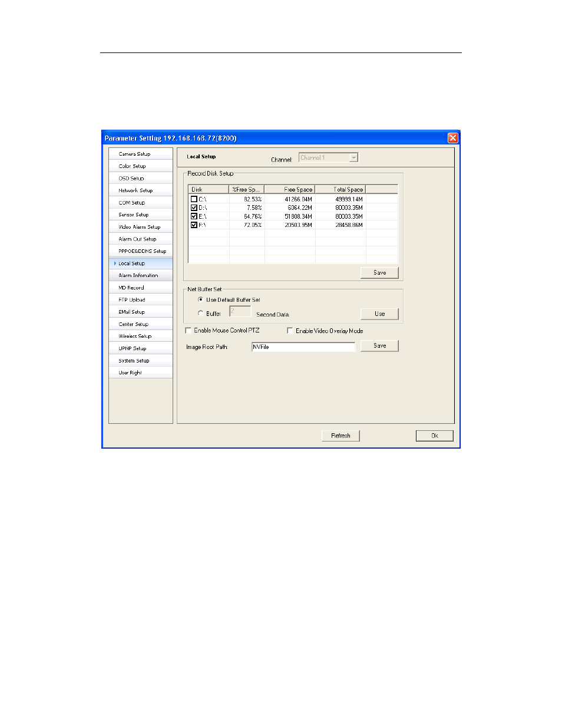Select Sensor Setup item

141,215
